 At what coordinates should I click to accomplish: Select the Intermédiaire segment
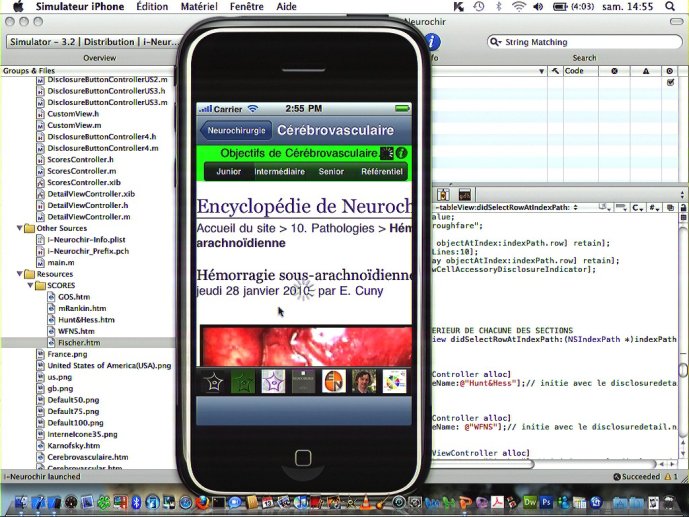click(x=279, y=171)
